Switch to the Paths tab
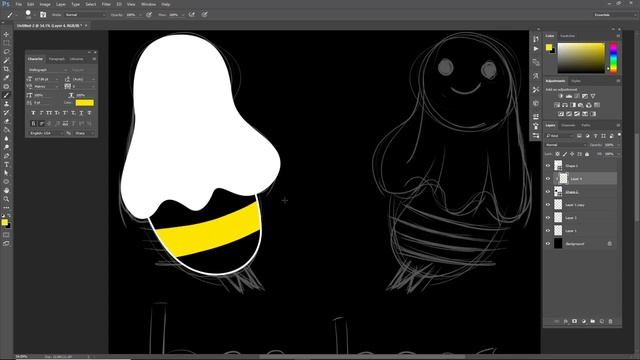This screenshot has width=640, height=360. (x=586, y=125)
